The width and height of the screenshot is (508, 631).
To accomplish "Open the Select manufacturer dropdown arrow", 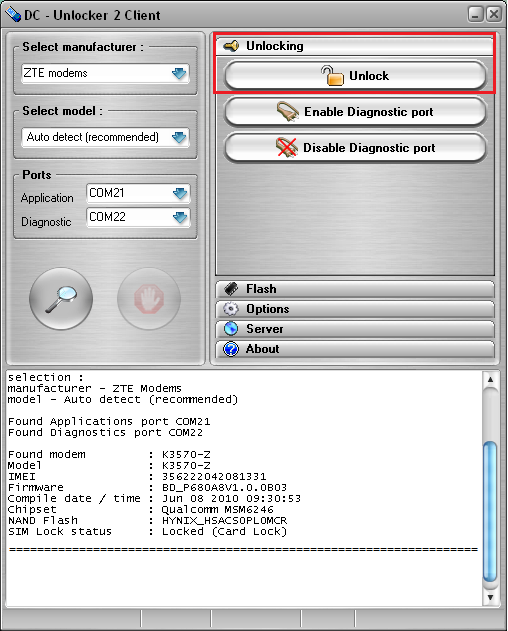I will pyautogui.click(x=179, y=73).
